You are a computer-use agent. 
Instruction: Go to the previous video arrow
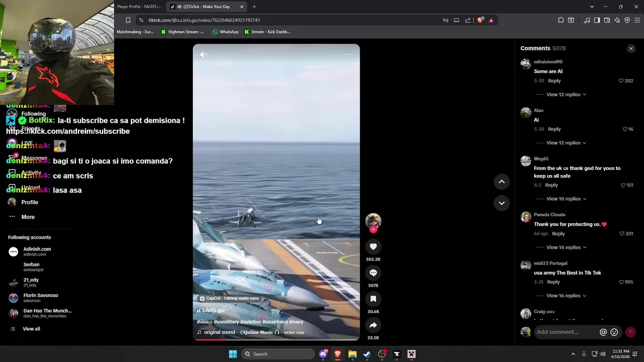pyautogui.click(x=502, y=182)
